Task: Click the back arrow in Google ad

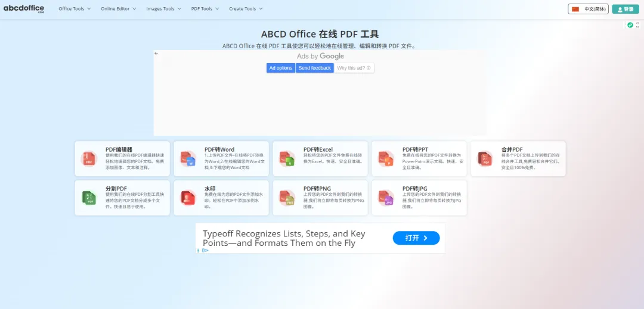Action: [156, 53]
